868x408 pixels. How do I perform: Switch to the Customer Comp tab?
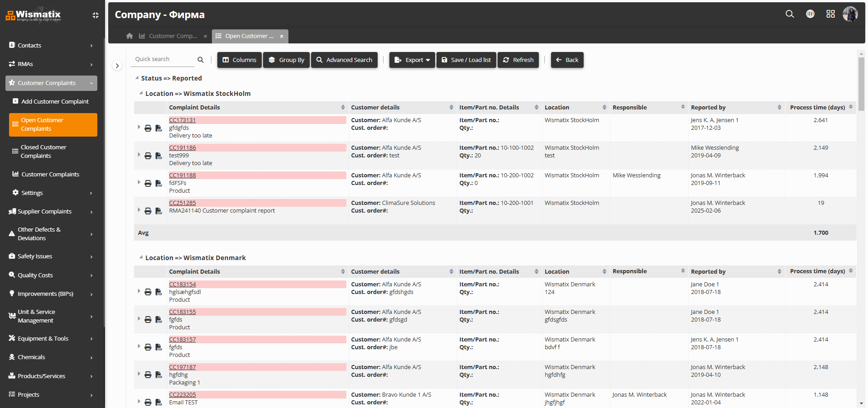(172, 36)
